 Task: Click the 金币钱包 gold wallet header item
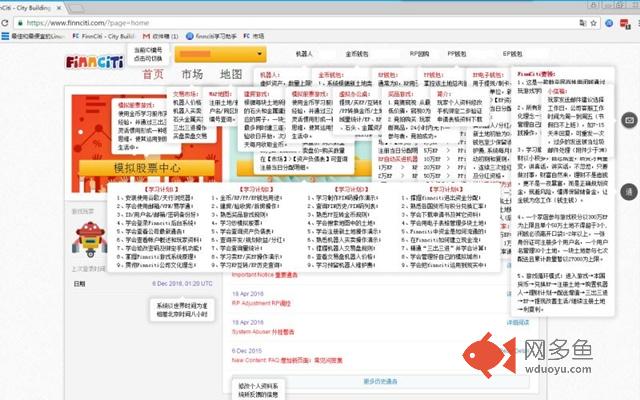(357, 54)
